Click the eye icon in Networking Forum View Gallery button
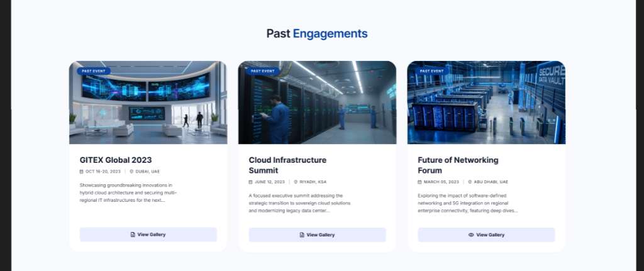 [x=471, y=235]
